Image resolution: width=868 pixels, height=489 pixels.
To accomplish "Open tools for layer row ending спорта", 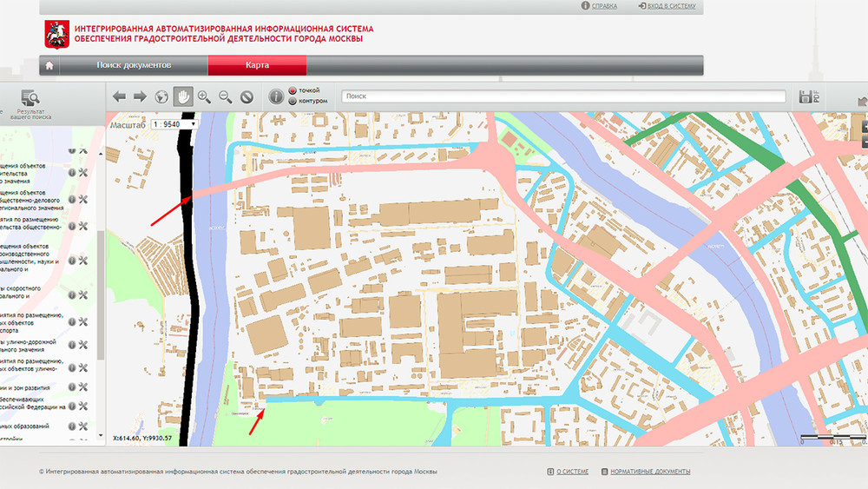I will 83,321.
